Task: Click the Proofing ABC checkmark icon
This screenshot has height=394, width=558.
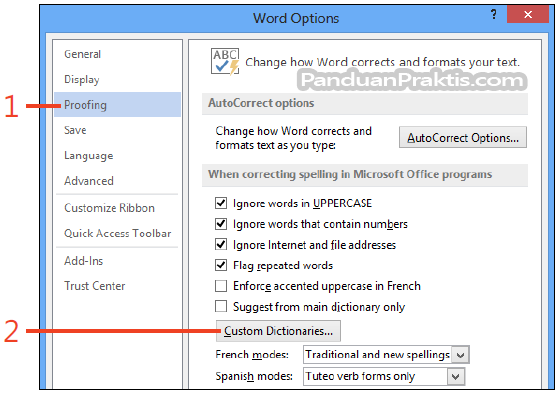Action: 225,62
